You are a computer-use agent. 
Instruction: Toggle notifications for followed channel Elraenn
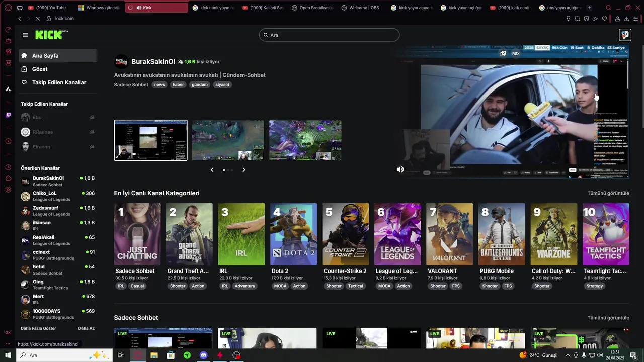92,147
